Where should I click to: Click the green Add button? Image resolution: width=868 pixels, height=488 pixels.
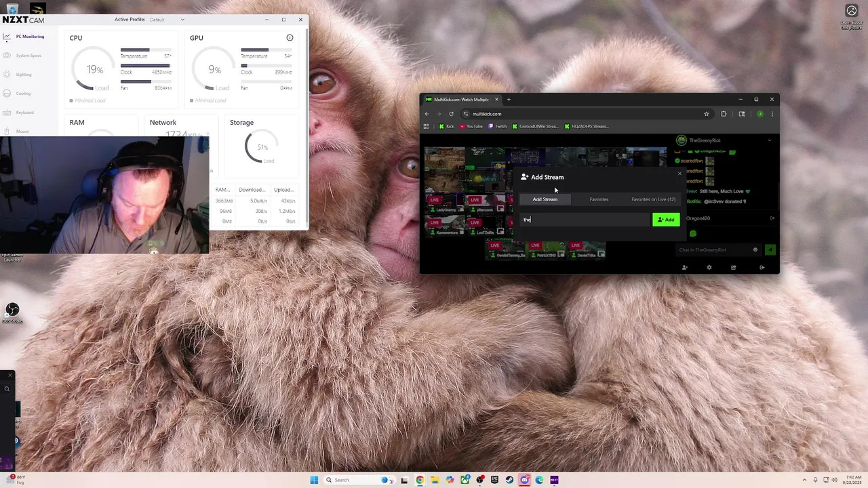tap(666, 220)
